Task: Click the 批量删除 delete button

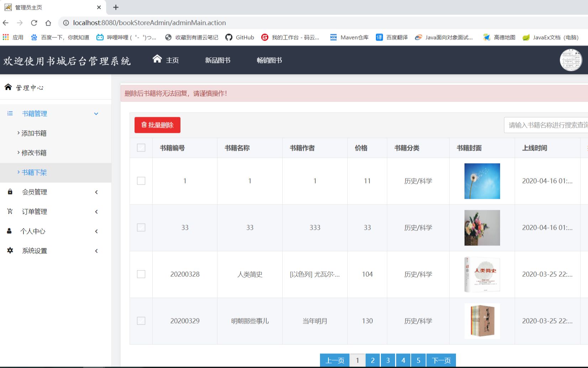Action: tap(157, 125)
